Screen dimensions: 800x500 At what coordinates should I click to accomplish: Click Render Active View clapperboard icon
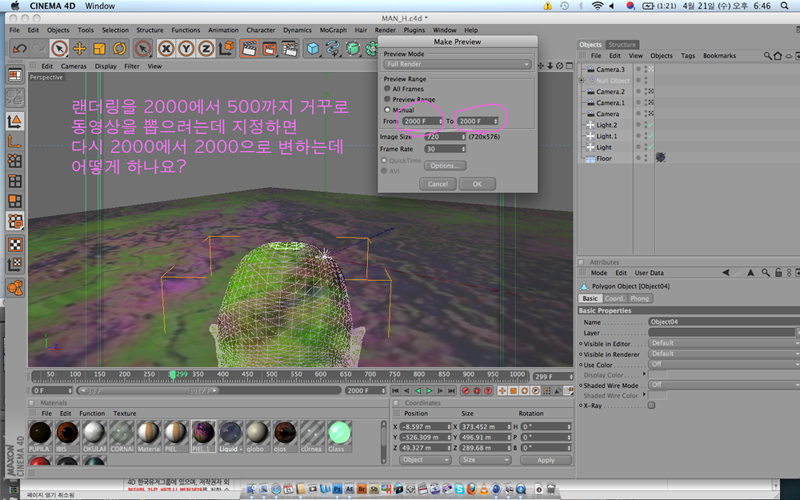[249, 48]
